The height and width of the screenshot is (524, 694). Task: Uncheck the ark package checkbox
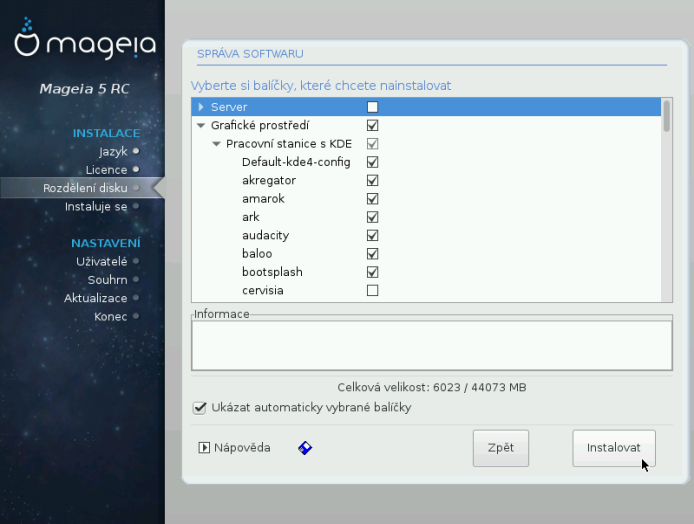pos(372,217)
